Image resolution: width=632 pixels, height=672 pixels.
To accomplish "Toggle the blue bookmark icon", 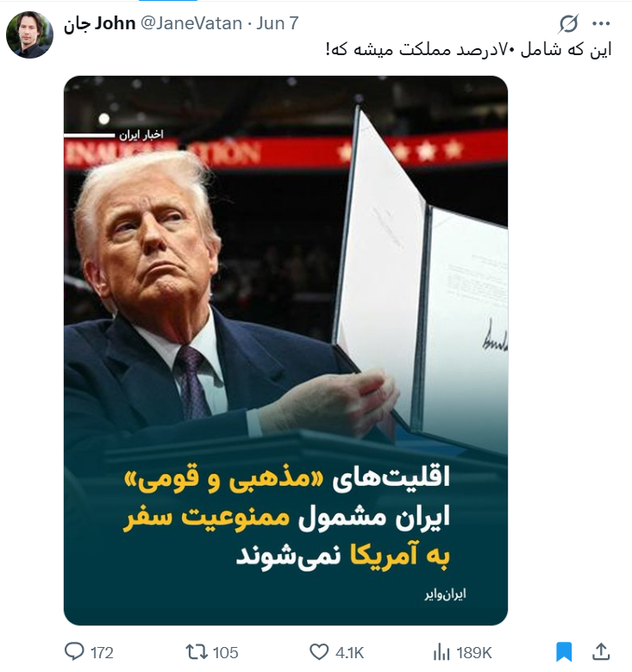I will [564, 652].
